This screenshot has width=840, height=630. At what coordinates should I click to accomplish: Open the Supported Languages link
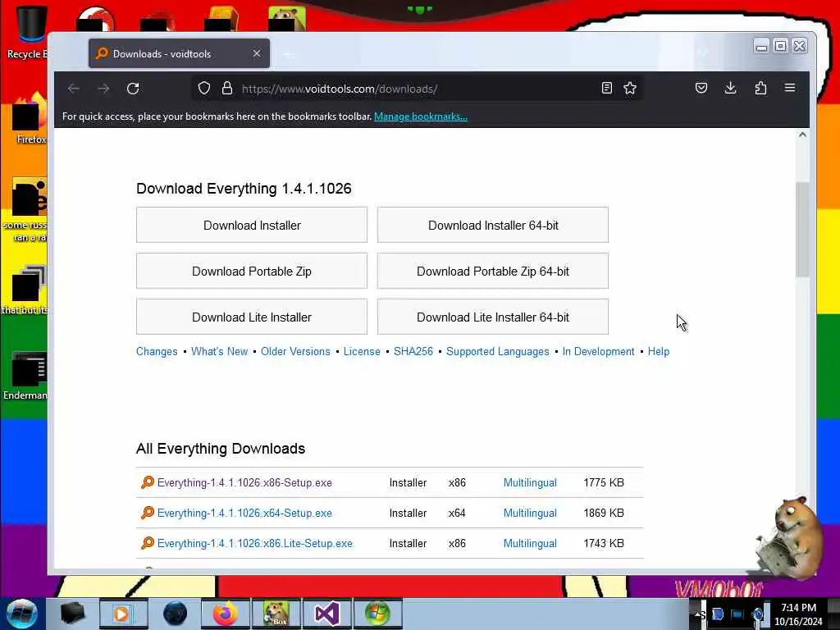tap(498, 351)
